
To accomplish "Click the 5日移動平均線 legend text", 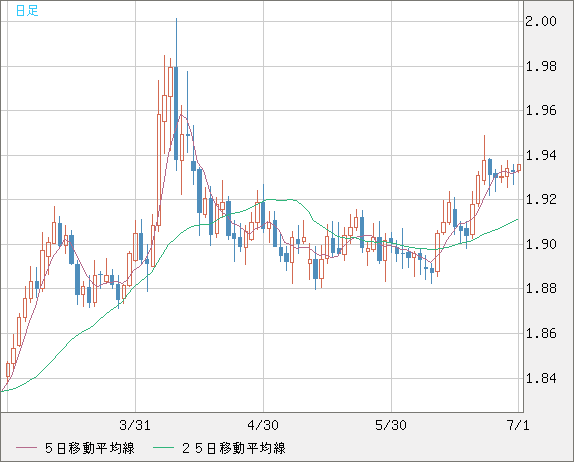I will 90,448.
